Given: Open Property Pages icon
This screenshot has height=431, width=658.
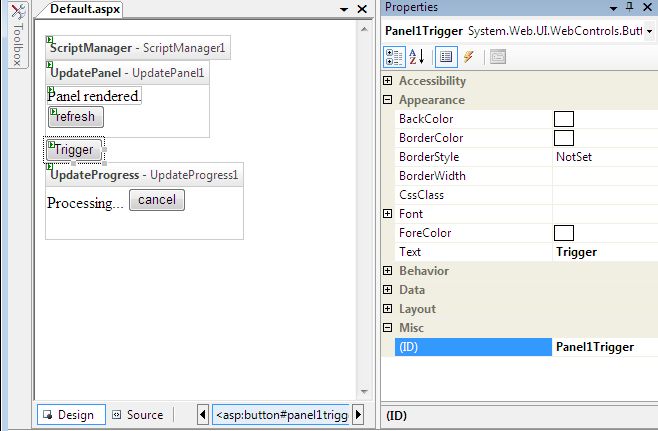Looking at the screenshot, I should (x=498, y=57).
